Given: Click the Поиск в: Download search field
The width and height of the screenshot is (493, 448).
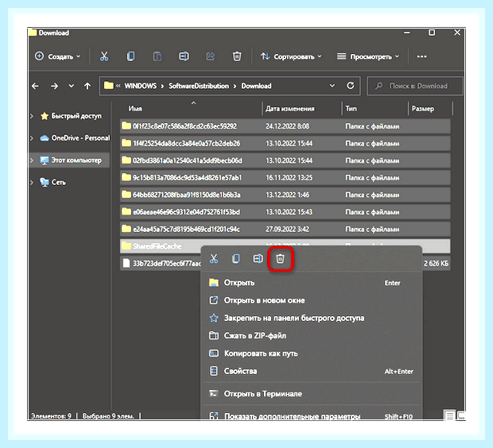Looking at the screenshot, I should [x=415, y=86].
